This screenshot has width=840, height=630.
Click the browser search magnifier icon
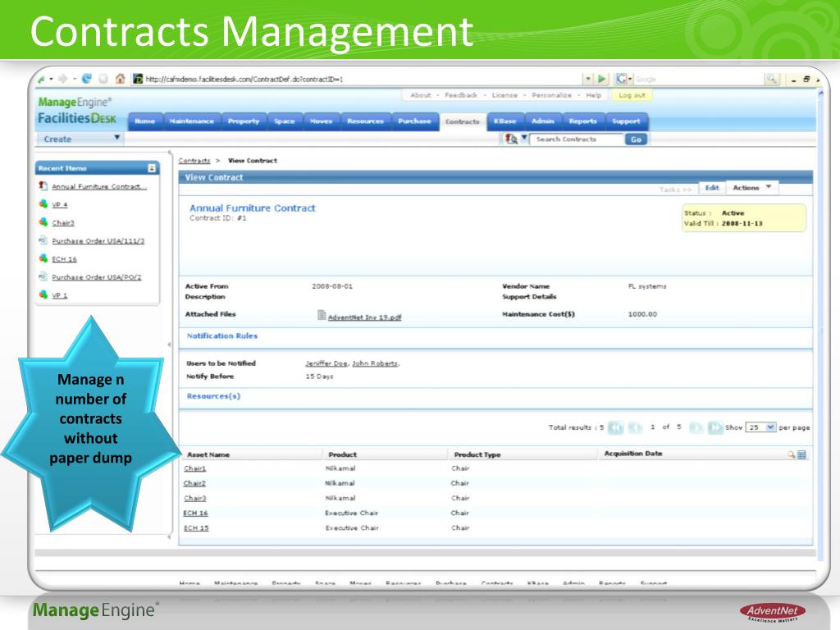click(772, 80)
